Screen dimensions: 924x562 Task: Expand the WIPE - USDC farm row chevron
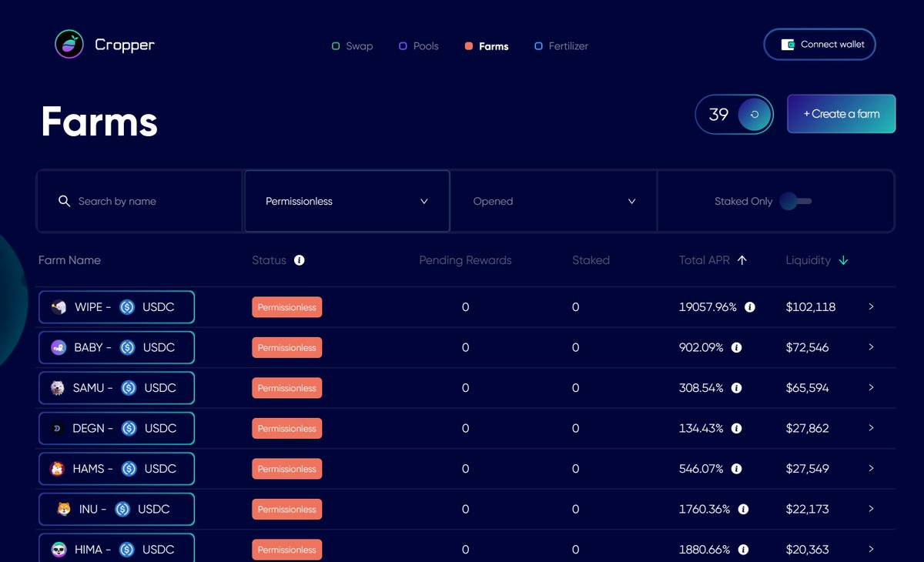(871, 306)
